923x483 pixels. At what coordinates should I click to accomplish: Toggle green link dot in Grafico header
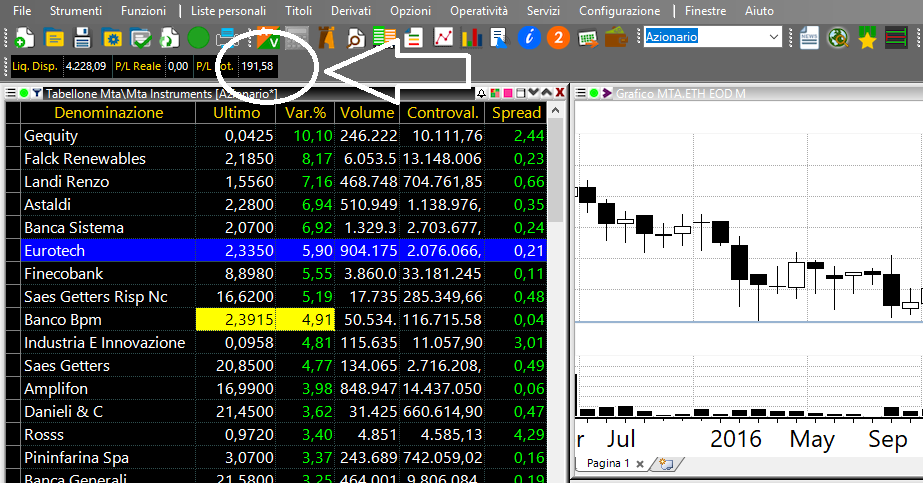point(594,93)
